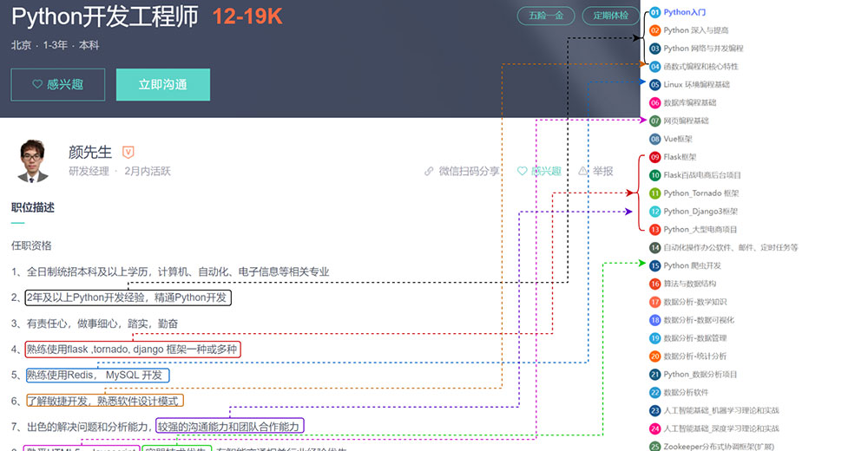Click the pink 06 数据库编程基础 circle
The image size is (868, 451).
pyautogui.click(x=654, y=102)
